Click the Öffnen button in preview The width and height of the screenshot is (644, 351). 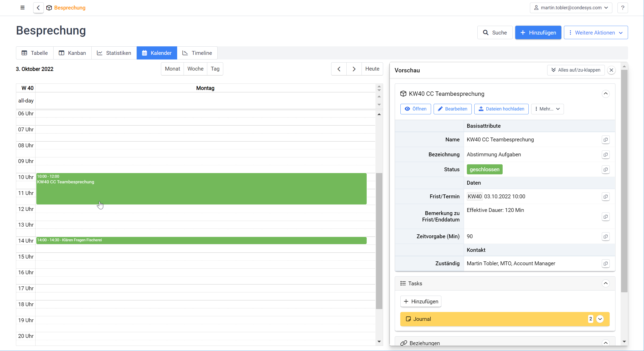coord(416,109)
